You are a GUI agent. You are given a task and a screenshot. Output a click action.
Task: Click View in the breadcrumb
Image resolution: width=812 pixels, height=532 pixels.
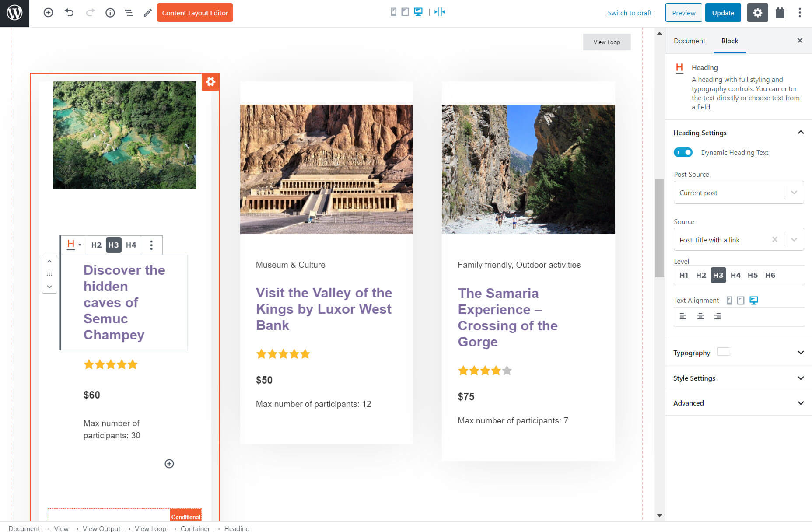61,528
